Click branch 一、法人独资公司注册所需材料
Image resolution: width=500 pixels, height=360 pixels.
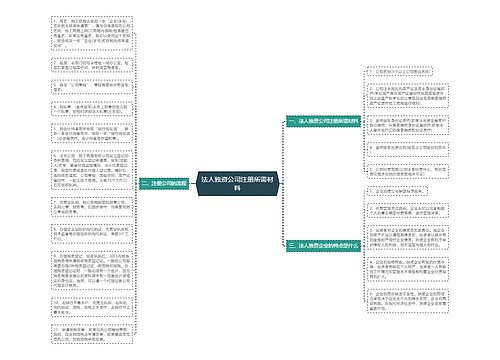pos(323,121)
